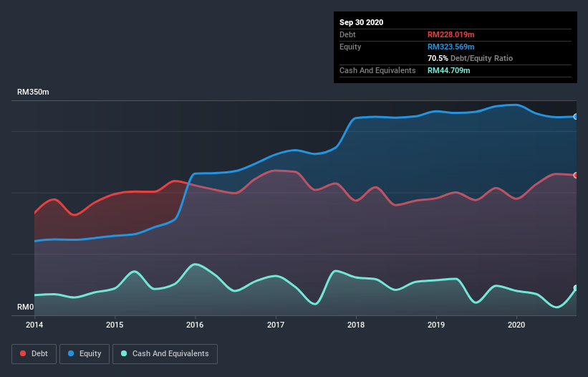Click the 2019 axis label
The image size is (588, 377).
pos(436,325)
